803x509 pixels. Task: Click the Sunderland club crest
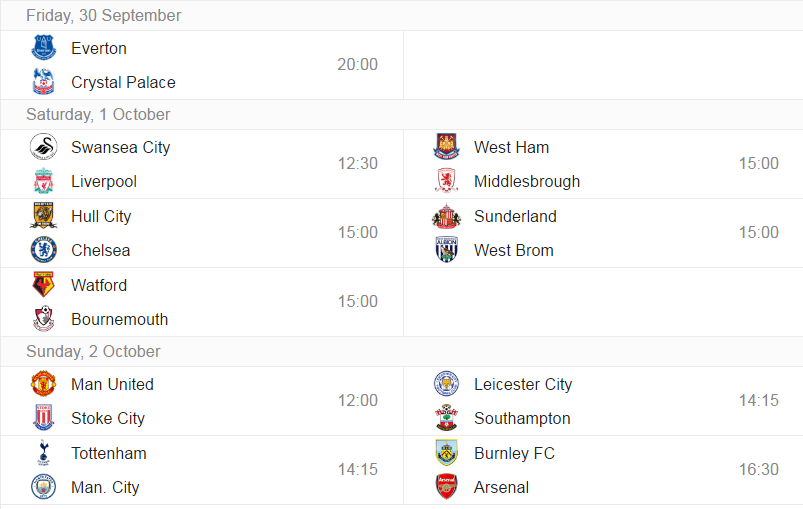[x=447, y=216]
